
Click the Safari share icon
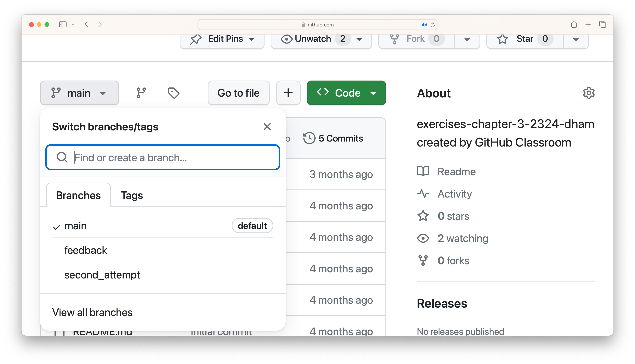click(574, 24)
